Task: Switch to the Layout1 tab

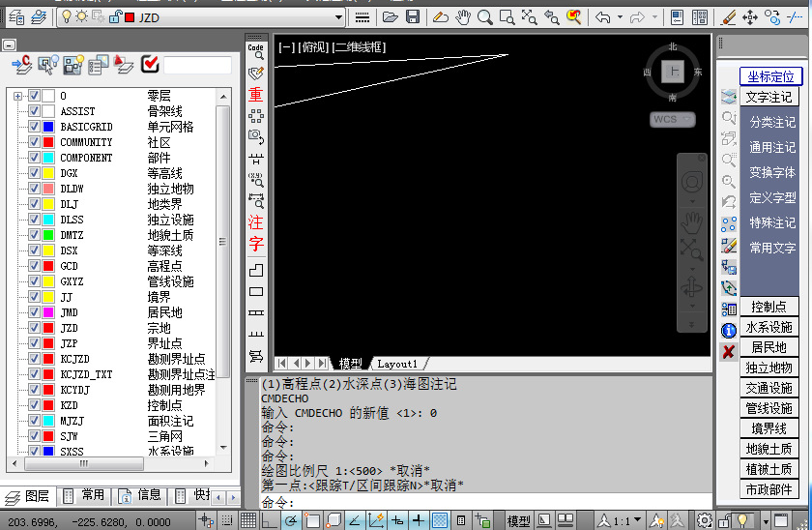Action: pos(397,364)
